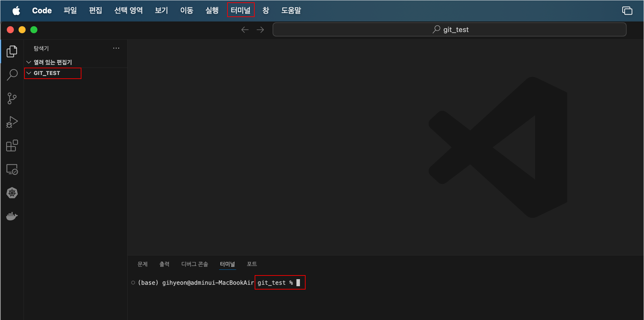The height and width of the screenshot is (320, 644).
Task: Open the 편집 menu
Action: click(x=95, y=11)
